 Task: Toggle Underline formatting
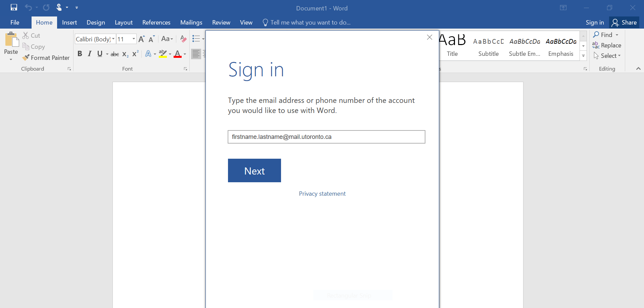click(100, 54)
